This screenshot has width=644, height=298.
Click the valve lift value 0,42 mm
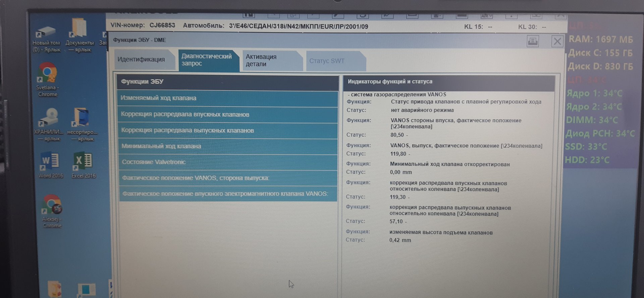(400, 240)
